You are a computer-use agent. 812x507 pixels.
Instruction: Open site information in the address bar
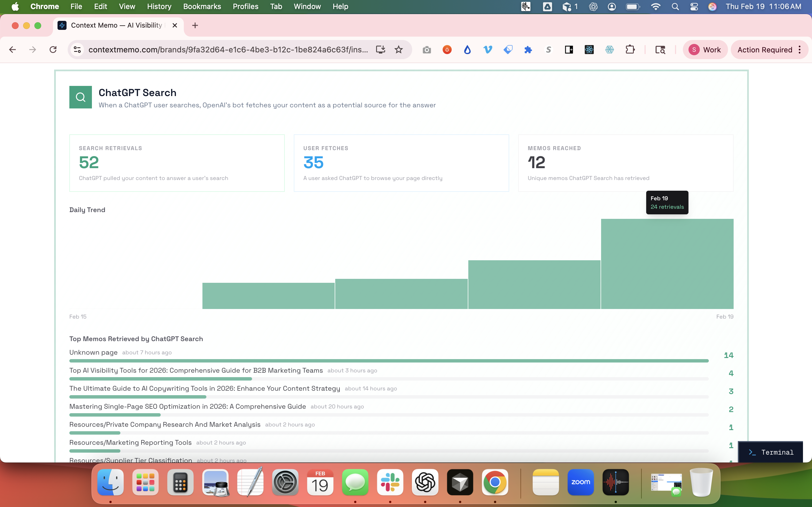pos(77,49)
